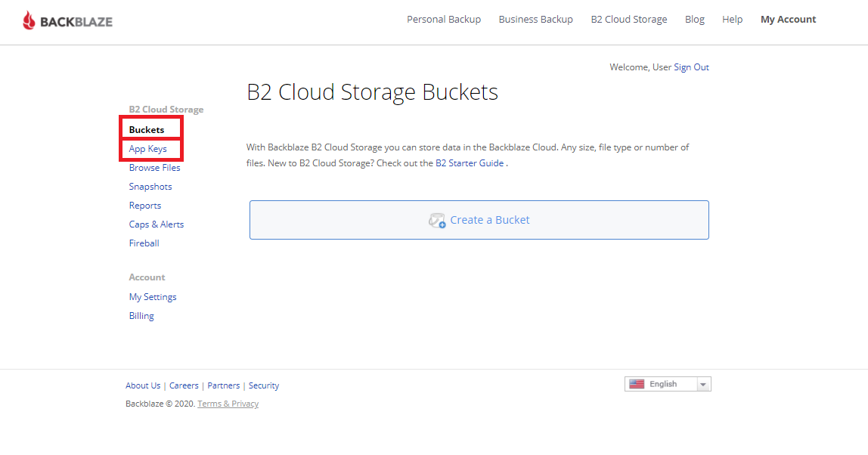Open the B2 Starter Guide link
The width and height of the screenshot is (868, 455).
click(469, 163)
